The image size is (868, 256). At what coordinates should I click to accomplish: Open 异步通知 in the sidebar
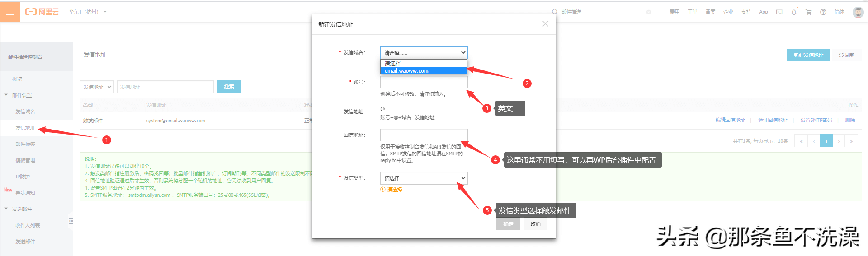pos(25,193)
